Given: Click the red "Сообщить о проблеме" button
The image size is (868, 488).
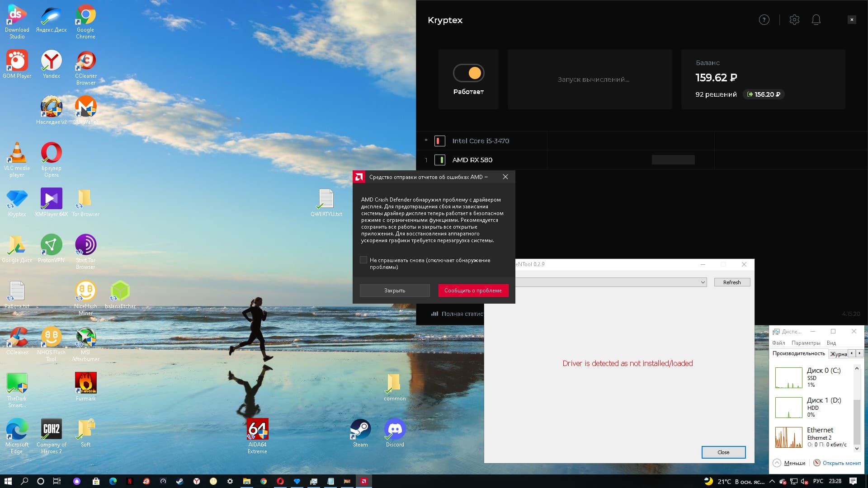Looking at the screenshot, I should 473,291.
